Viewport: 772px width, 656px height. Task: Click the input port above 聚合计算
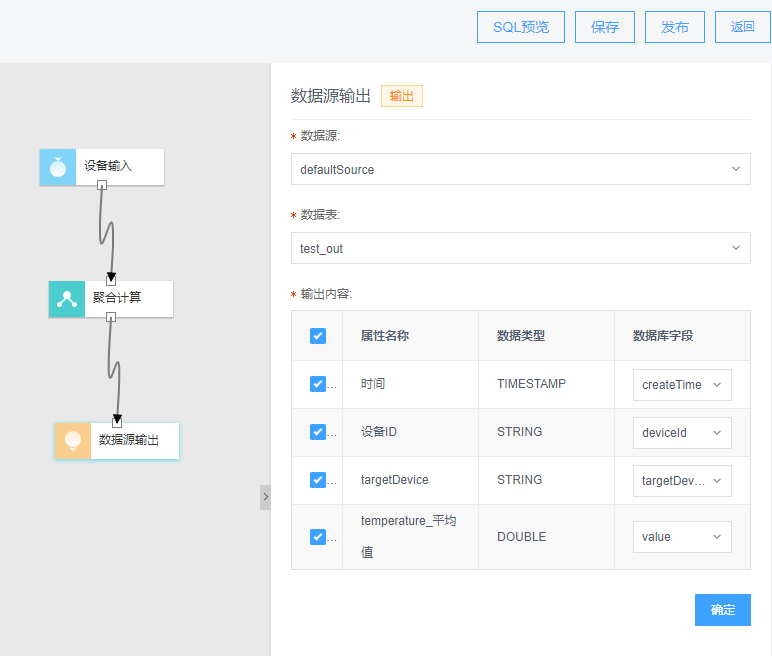111,280
